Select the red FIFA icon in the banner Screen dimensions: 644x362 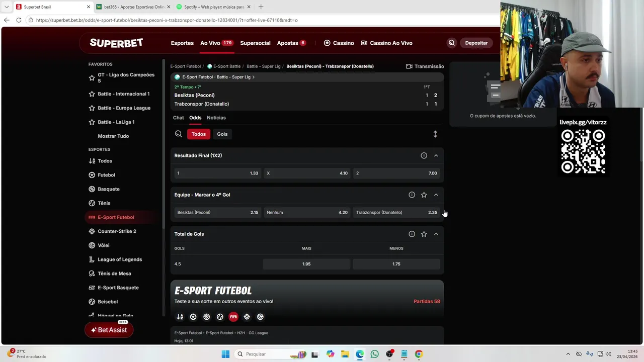(233, 317)
